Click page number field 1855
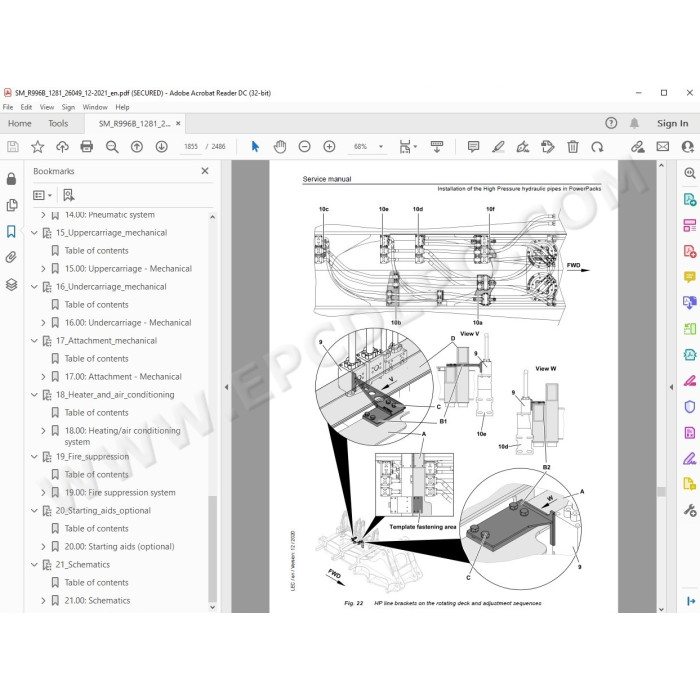 (x=191, y=146)
